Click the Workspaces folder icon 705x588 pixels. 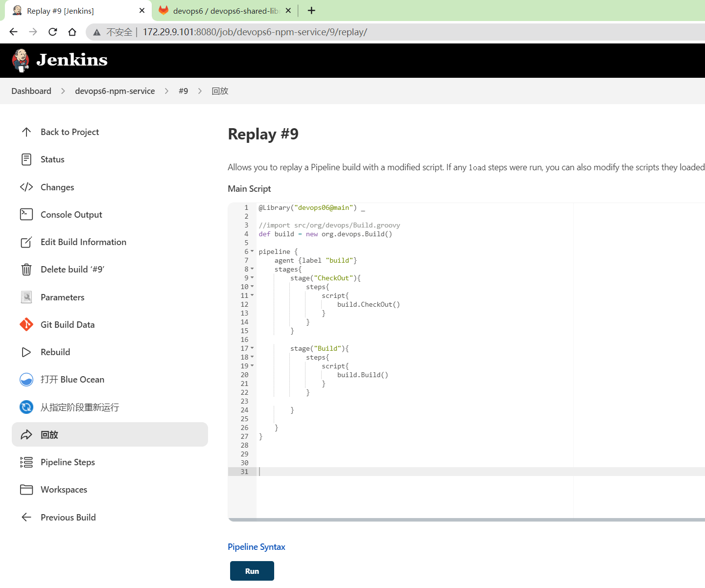pyautogui.click(x=26, y=490)
